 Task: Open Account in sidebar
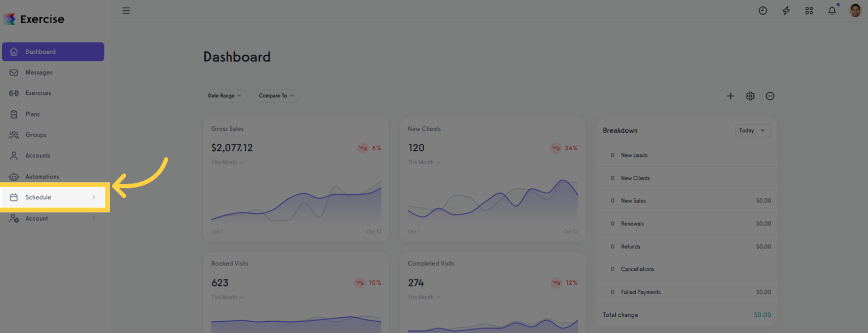(x=53, y=218)
